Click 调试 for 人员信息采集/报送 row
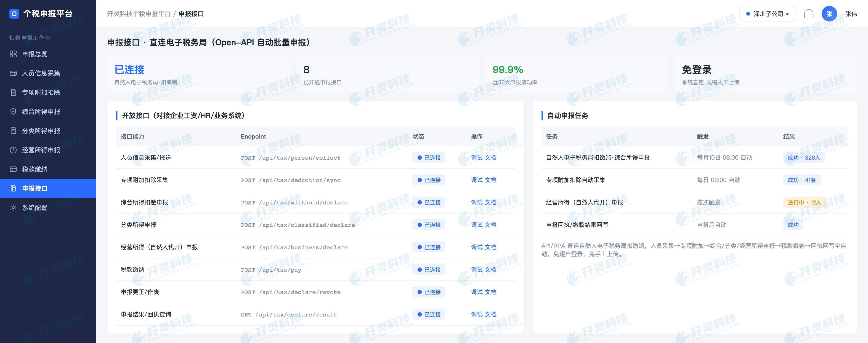 [476, 158]
